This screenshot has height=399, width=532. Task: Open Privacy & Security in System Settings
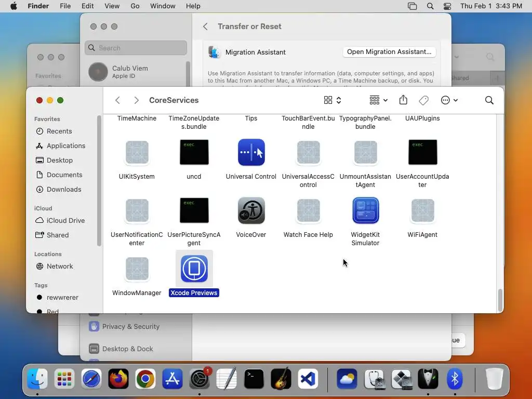pyautogui.click(x=130, y=326)
